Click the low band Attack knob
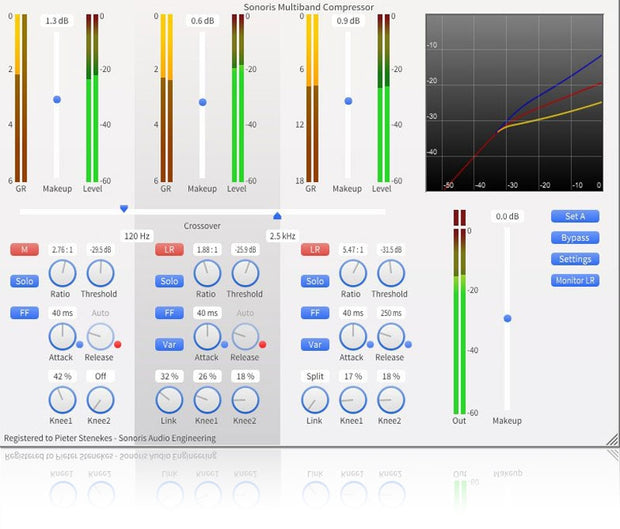The image size is (620, 529). coord(62,336)
